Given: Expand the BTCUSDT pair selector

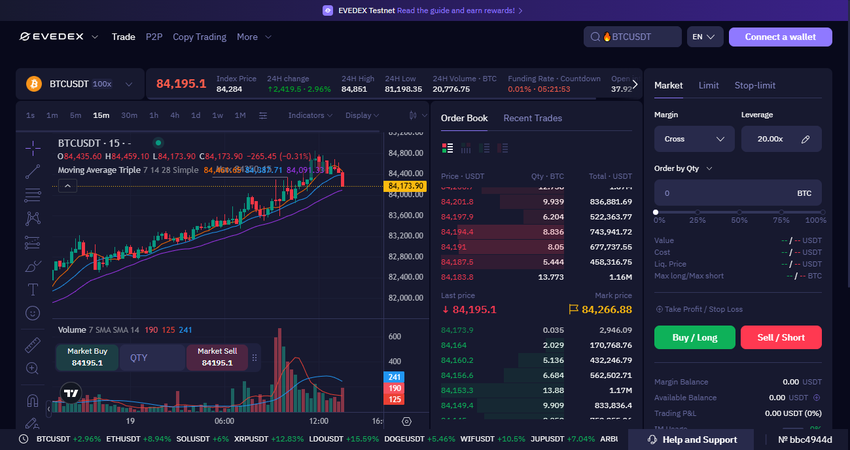Looking at the screenshot, I should pyautogui.click(x=128, y=84).
